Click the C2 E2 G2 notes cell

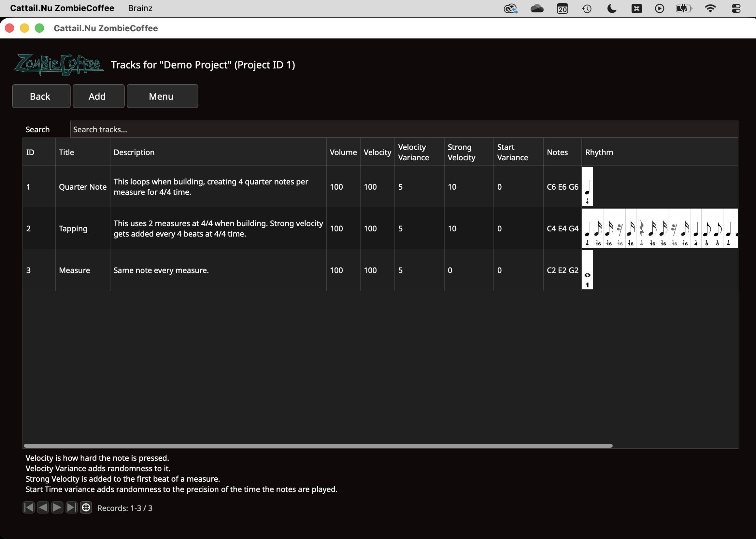pos(562,270)
